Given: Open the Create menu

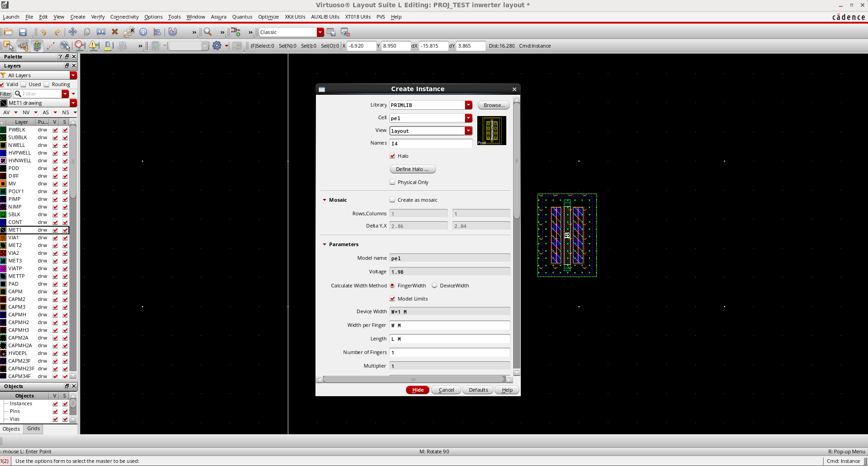Looking at the screenshot, I should click(78, 17).
